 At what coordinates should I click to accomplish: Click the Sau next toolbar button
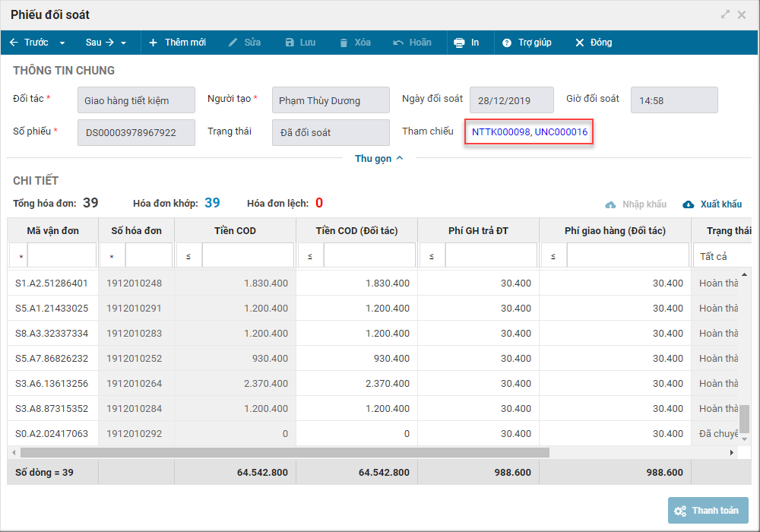point(99,43)
